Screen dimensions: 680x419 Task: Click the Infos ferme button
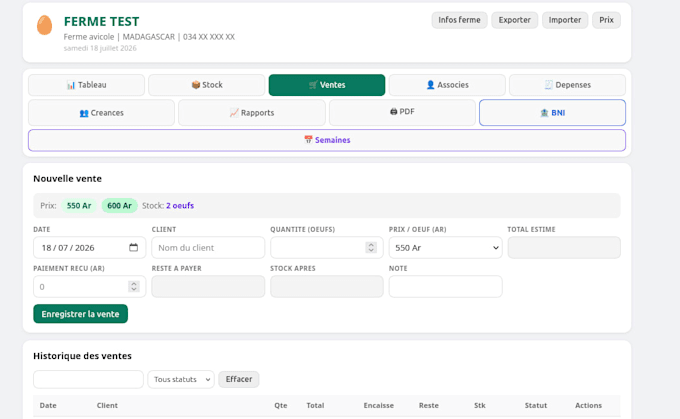[x=459, y=20]
